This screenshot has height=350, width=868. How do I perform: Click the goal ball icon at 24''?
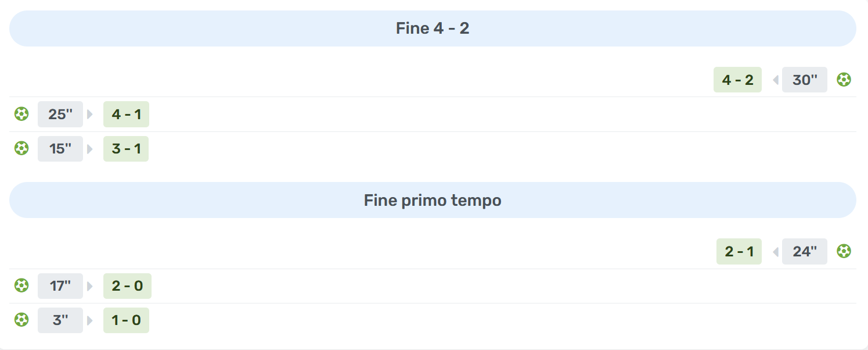844,251
